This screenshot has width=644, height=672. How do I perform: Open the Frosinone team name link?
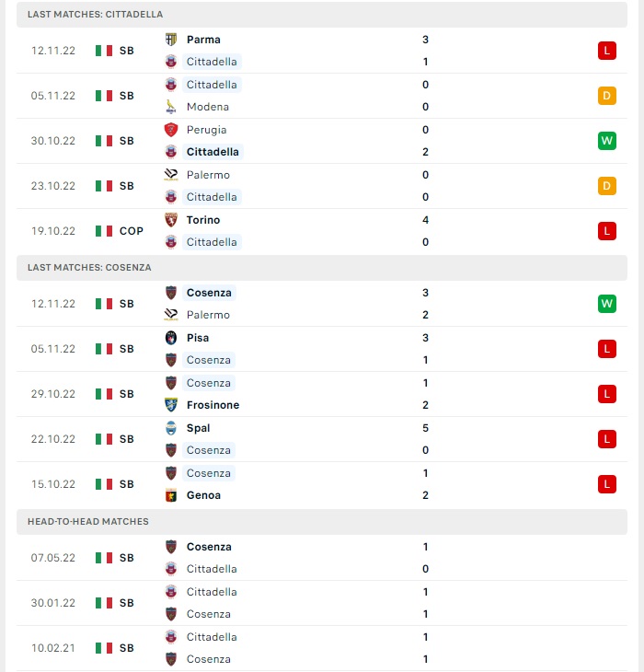[213, 405]
